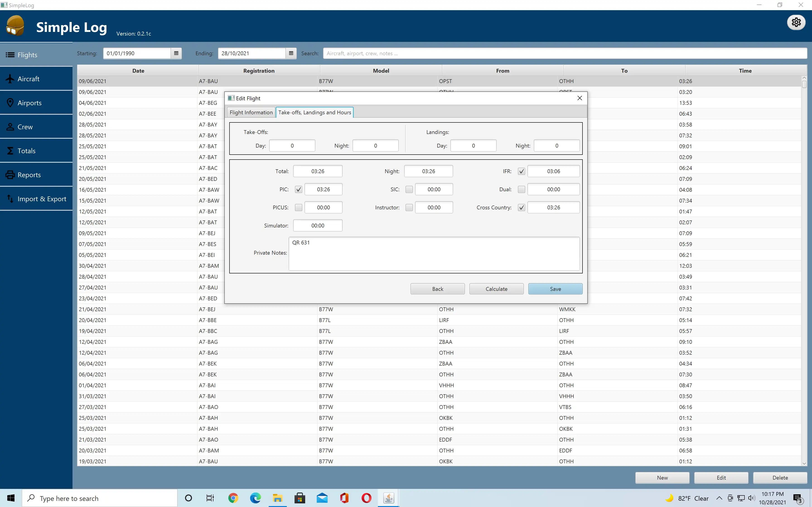The width and height of the screenshot is (812, 507).
Task: Click the Starting date calendar icon
Action: point(176,53)
